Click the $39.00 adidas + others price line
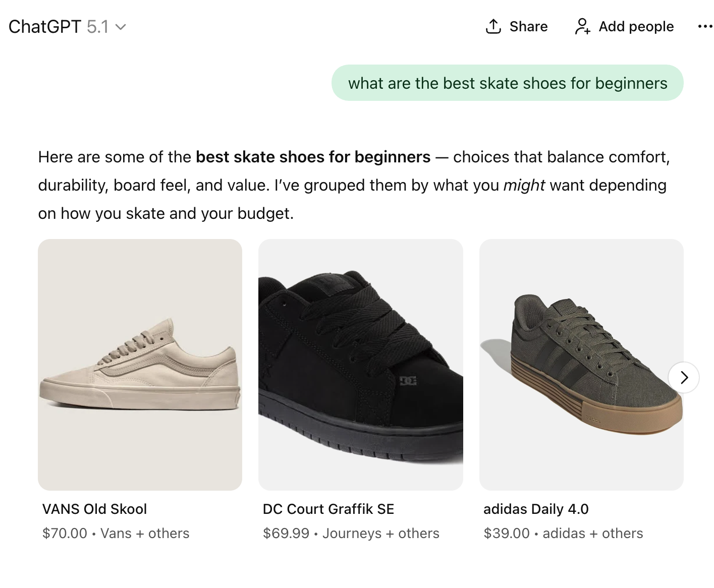Viewport: 714px width, 588px height. tap(563, 533)
